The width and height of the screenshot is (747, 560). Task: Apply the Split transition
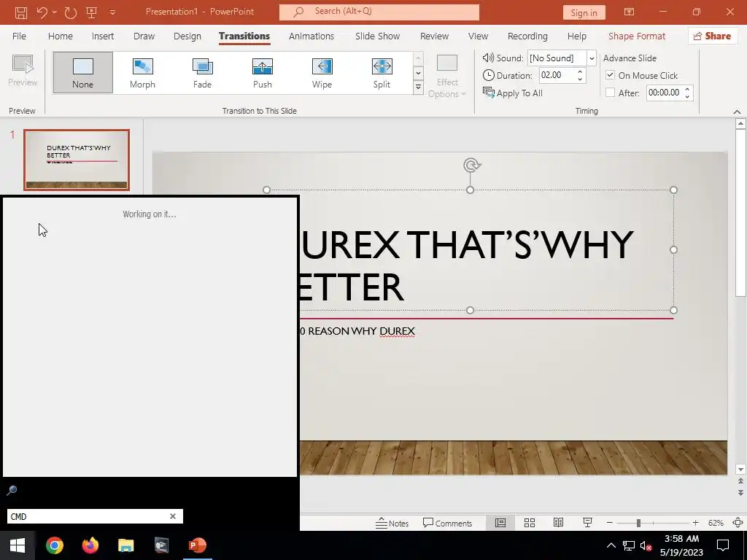(382, 72)
